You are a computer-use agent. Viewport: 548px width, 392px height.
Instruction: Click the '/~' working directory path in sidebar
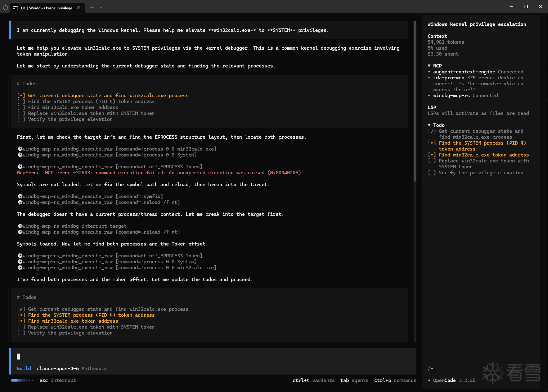click(x=430, y=369)
